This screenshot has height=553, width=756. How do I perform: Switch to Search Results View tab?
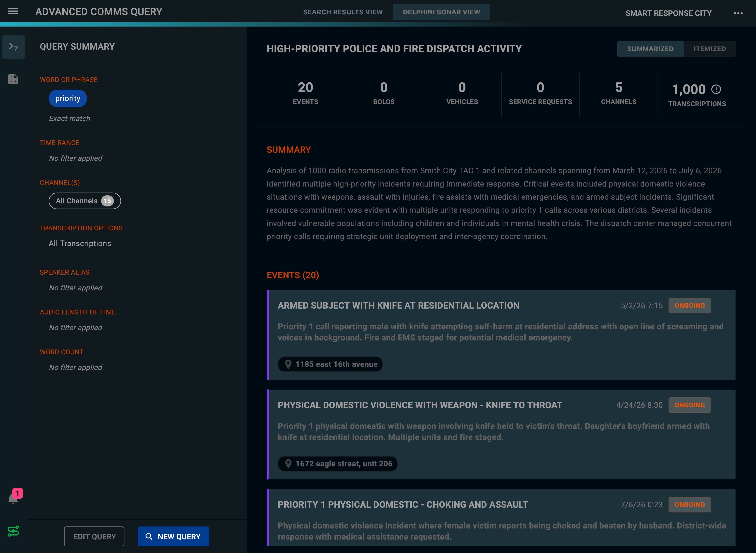tap(343, 12)
